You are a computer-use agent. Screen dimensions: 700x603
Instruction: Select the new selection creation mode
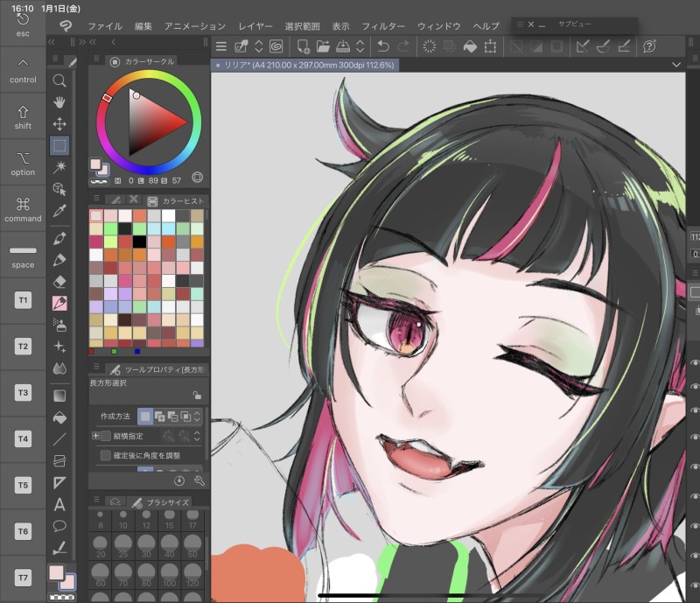click(x=145, y=417)
